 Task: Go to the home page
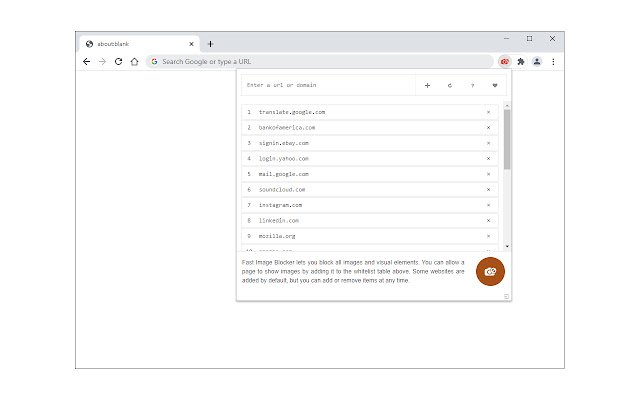pos(134,62)
